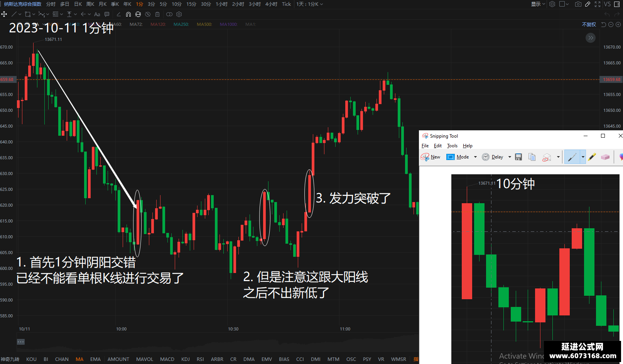Open the Mode dropdown arrow
This screenshot has width=623, height=364.
(x=475, y=157)
